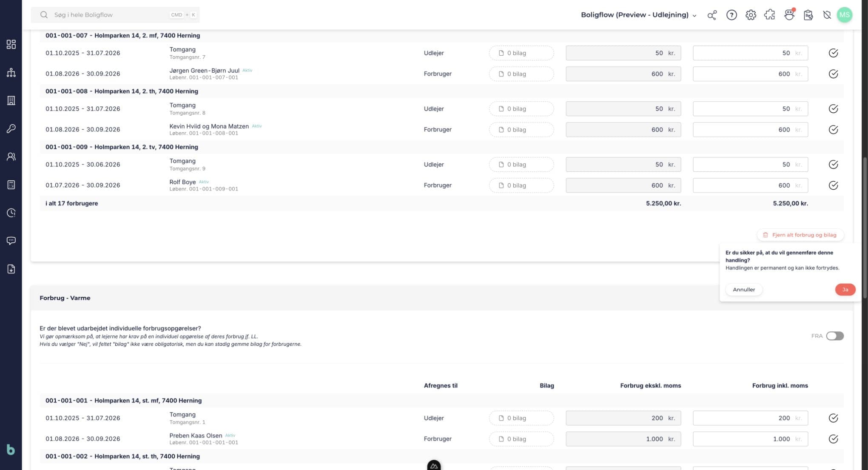The image size is (868, 470).
Task: Open the organization hierarchy sidebar icon
Action: [11, 72]
